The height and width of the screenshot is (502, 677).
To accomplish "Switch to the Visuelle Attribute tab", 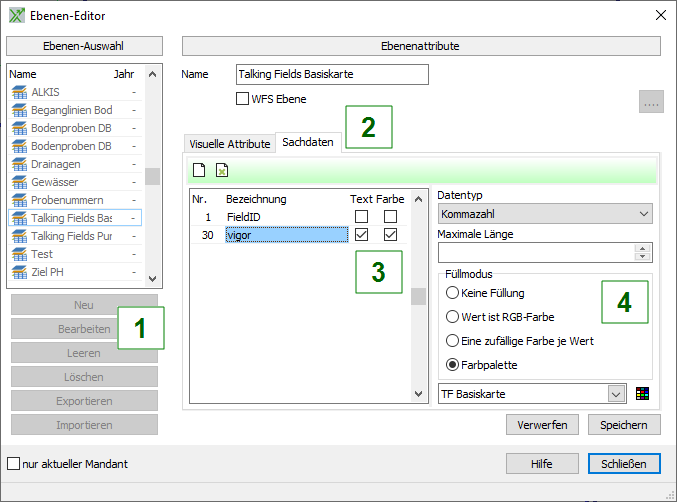I will 229,144.
